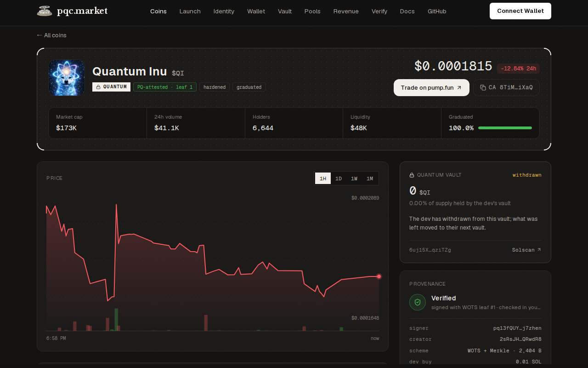Click the hardened tag
Viewport: 588px width, 368px height.
(x=215, y=87)
